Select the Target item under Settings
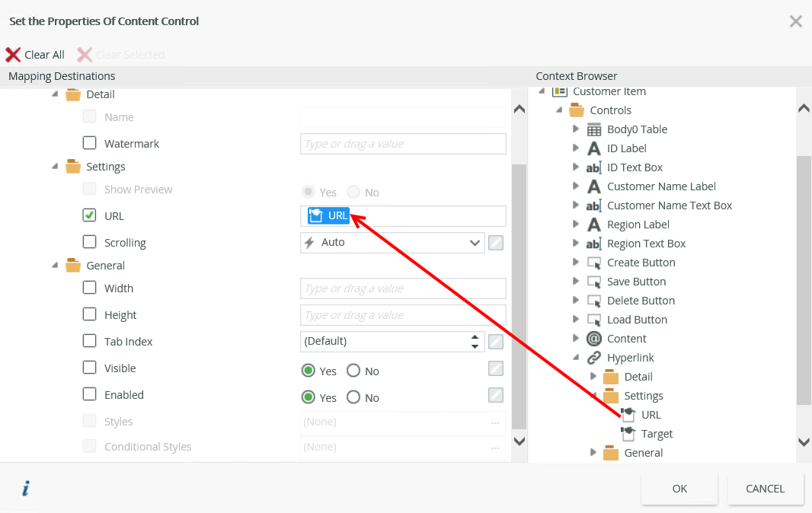Screen dimensions: 812x513 (x=657, y=434)
